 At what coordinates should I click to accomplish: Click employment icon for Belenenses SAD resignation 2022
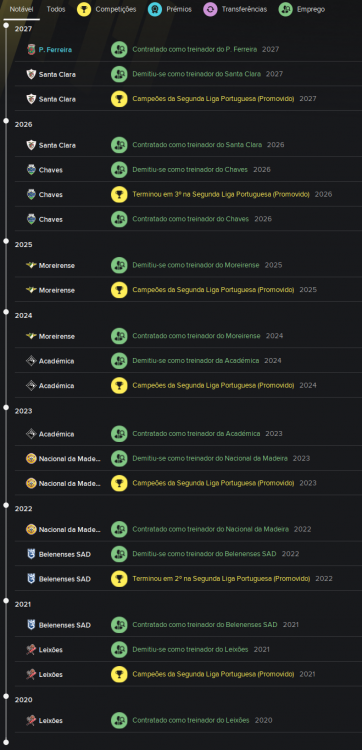(x=119, y=554)
